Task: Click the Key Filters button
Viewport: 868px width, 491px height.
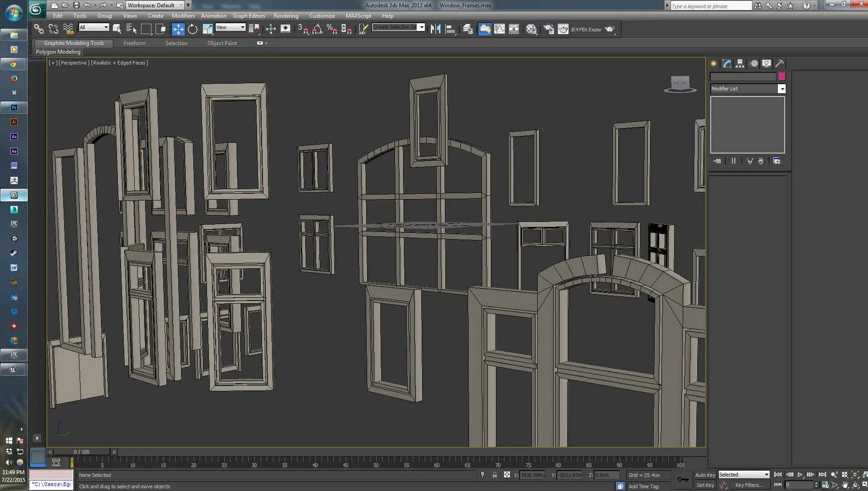Action: point(749,485)
